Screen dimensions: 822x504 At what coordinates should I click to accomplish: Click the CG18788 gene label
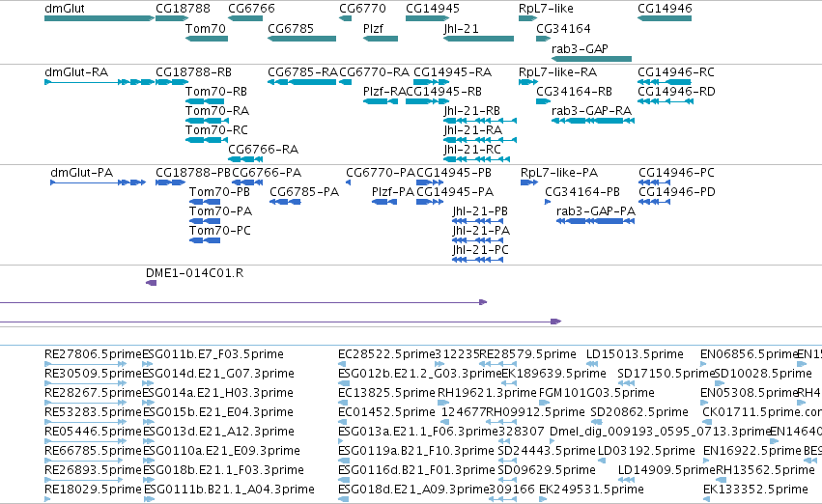(183, 9)
